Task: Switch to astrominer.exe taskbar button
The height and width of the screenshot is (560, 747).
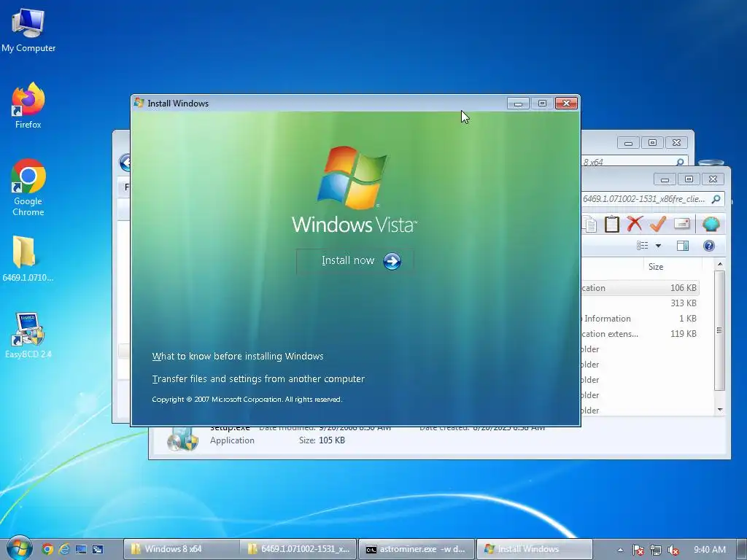Action: tap(416, 549)
